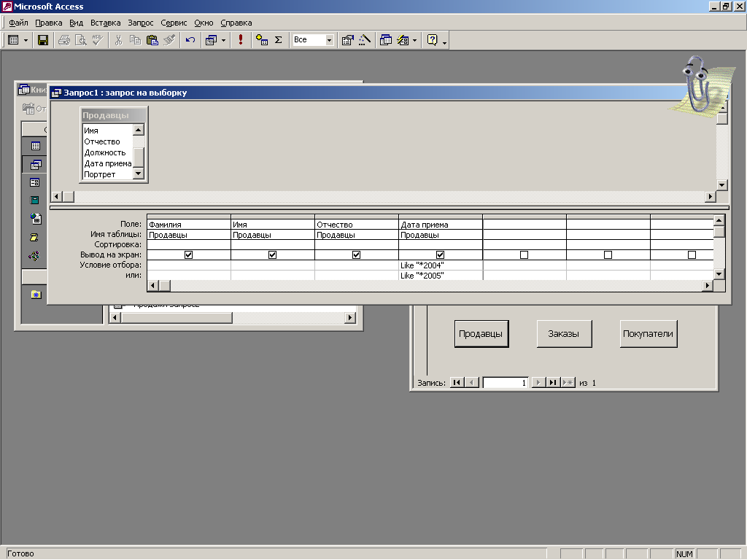Select Reports icon in database window sidebar
Image resolution: width=747 pixels, height=560 pixels.
[35, 200]
